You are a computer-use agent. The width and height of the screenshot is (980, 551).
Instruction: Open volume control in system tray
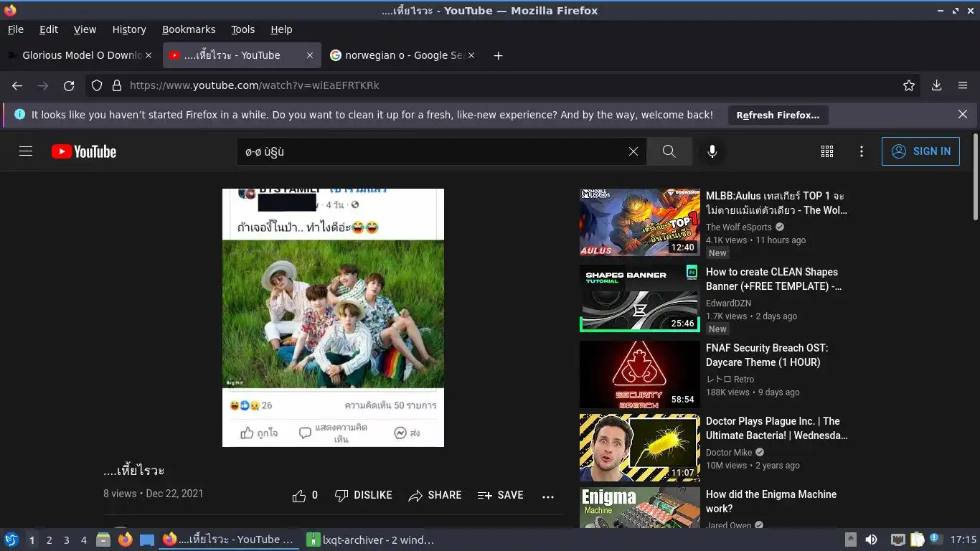point(871,540)
